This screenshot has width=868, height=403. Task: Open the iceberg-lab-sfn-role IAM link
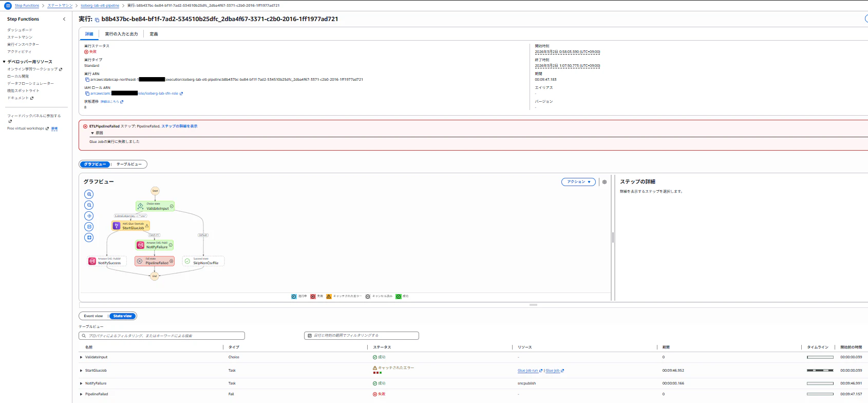coord(137,94)
